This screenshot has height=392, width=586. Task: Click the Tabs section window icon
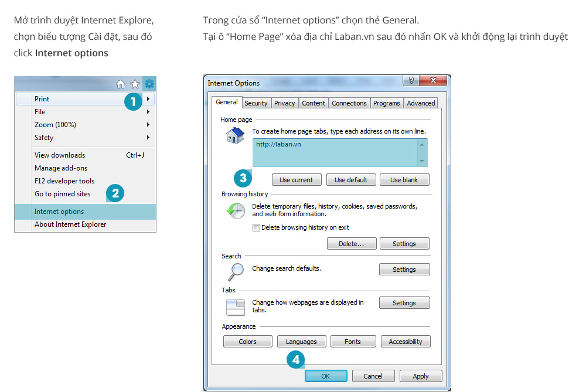click(x=236, y=306)
